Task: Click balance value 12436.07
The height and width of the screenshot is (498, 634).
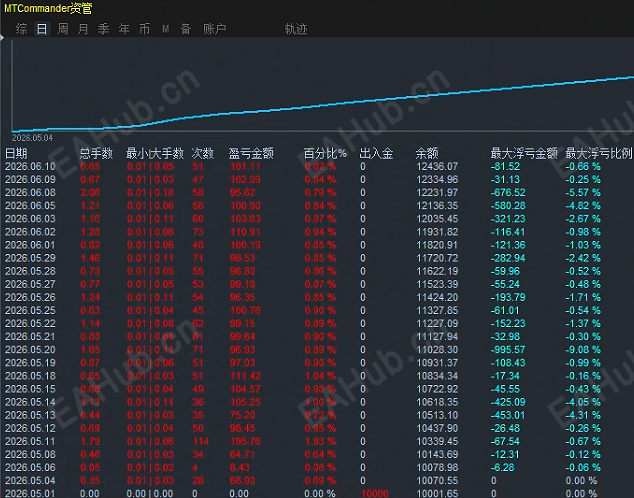Action: point(437,167)
